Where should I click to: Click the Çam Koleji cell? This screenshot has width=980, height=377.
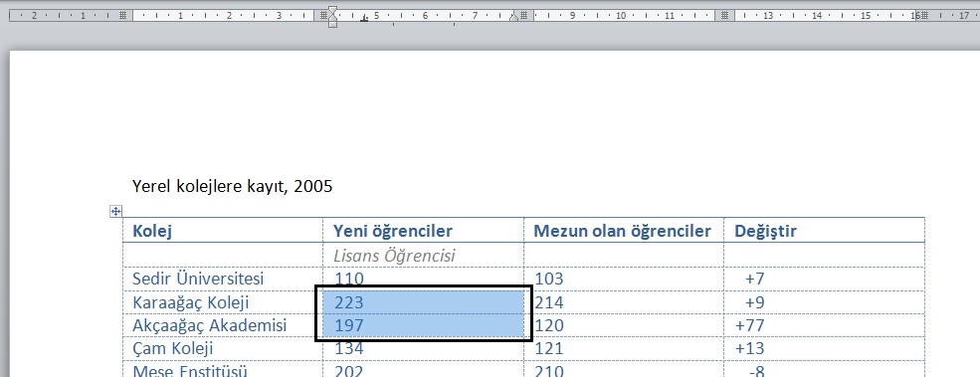223,349
